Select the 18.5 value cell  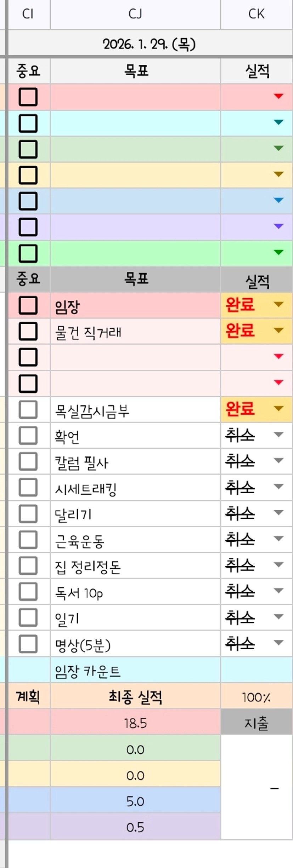(135, 723)
